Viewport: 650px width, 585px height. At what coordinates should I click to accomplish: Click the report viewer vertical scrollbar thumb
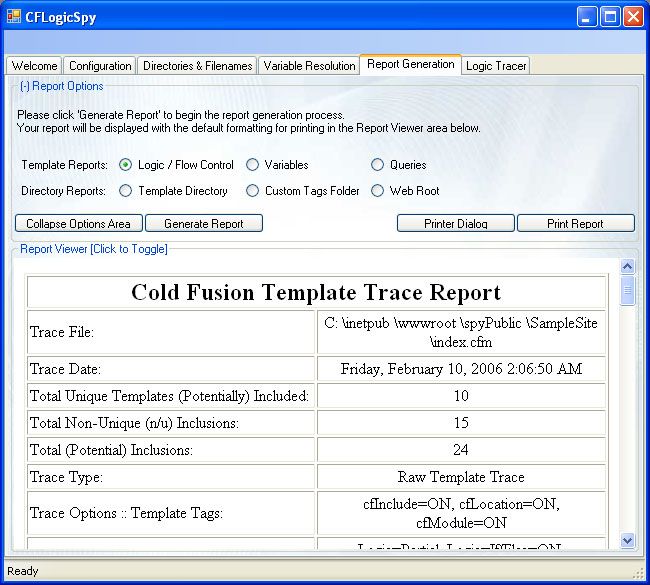627,290
